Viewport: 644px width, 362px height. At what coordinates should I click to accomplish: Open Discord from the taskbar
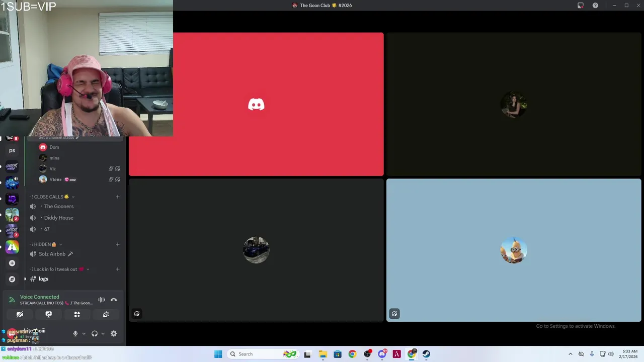point(382,354)
